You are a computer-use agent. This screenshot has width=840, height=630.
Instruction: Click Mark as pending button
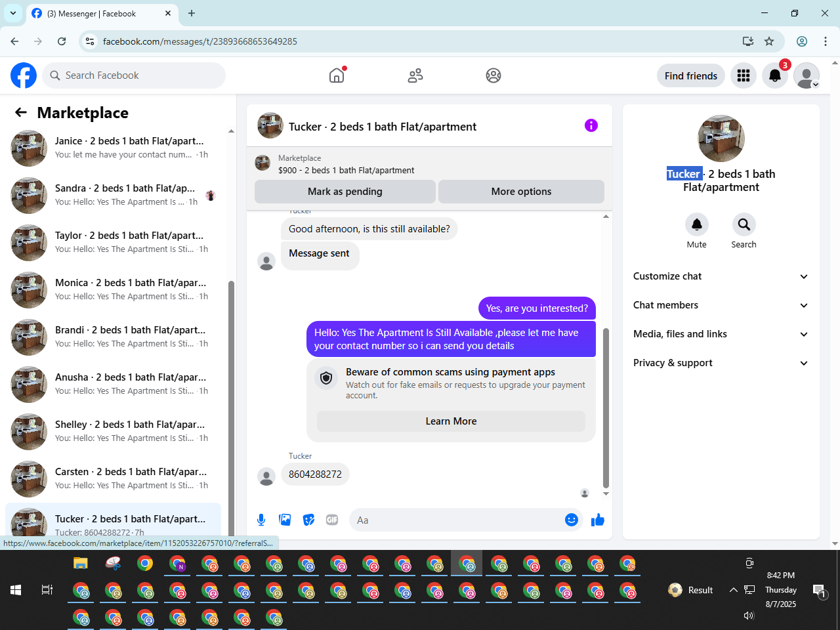[x=345, y=192]
